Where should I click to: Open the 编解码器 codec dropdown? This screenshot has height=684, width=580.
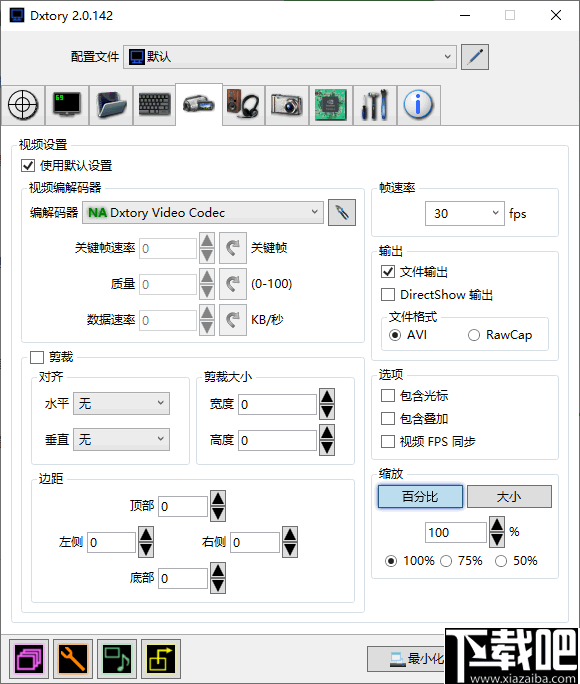203,212
